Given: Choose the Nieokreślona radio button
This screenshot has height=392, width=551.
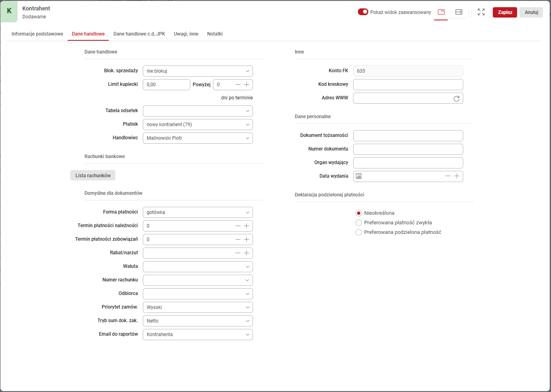Looking at the screenshot, I should pos(359,213).
